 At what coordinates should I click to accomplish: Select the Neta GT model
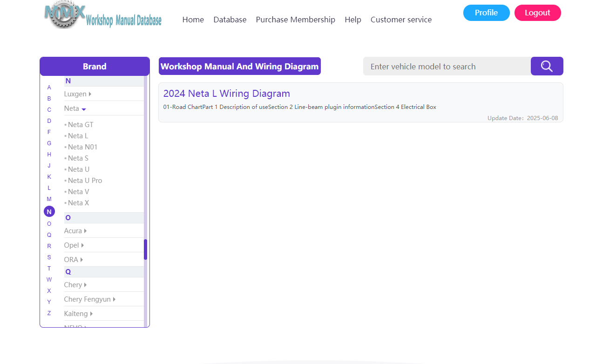(x=81, y=125)
